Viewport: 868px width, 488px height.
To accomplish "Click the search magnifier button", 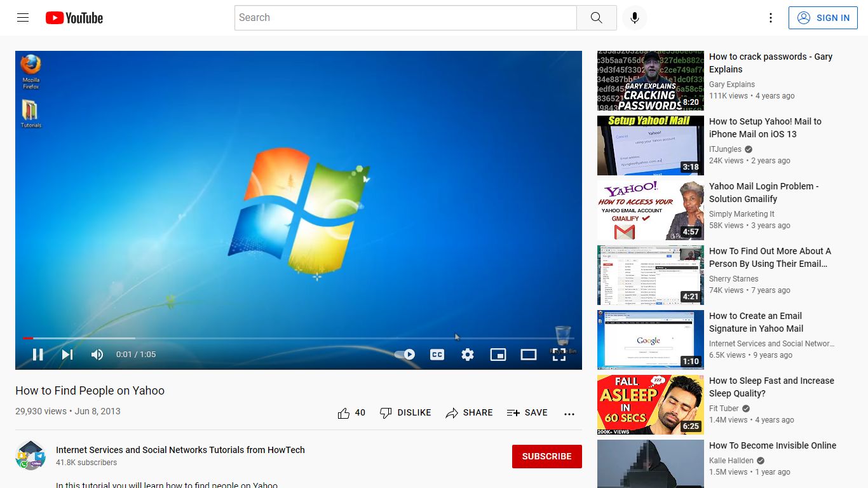I will (596, 18).
